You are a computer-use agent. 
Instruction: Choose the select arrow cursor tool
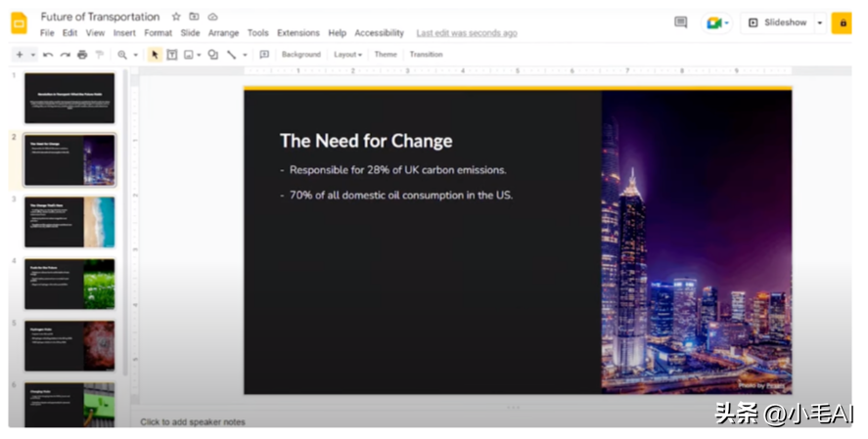point(155,54)
